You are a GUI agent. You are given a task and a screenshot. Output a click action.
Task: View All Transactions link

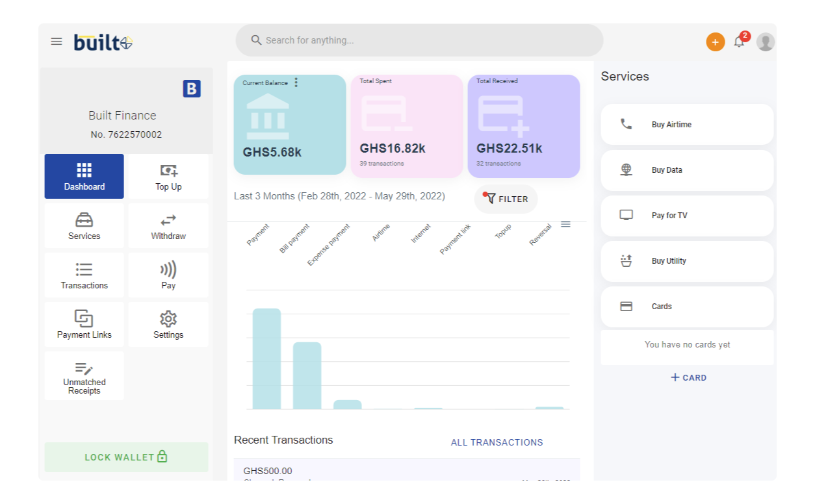(x=497, y=442)
